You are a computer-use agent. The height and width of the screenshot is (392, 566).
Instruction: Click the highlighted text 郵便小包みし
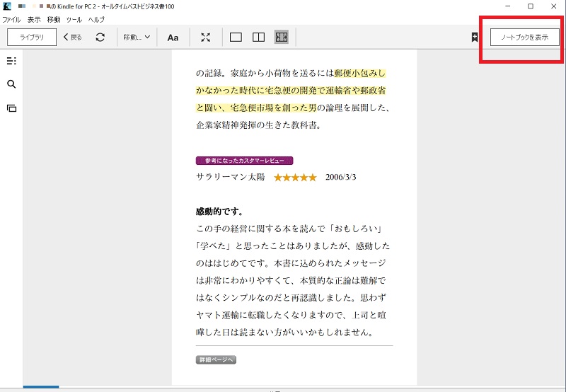(360, 74)
